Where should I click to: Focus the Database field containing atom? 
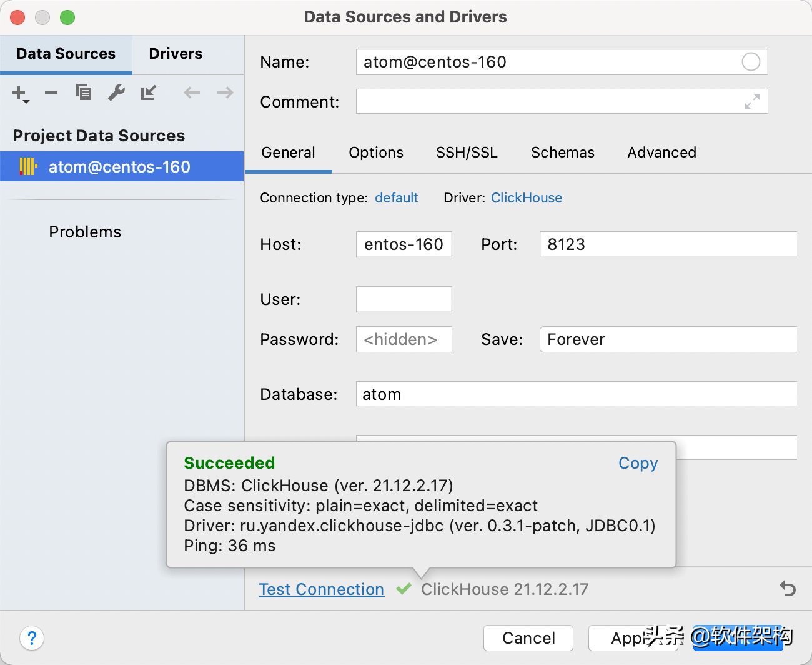[577, 394]
